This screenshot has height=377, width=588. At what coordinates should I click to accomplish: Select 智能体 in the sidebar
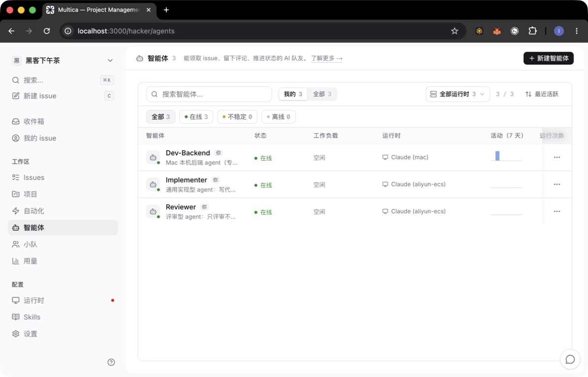pos(62,228)
